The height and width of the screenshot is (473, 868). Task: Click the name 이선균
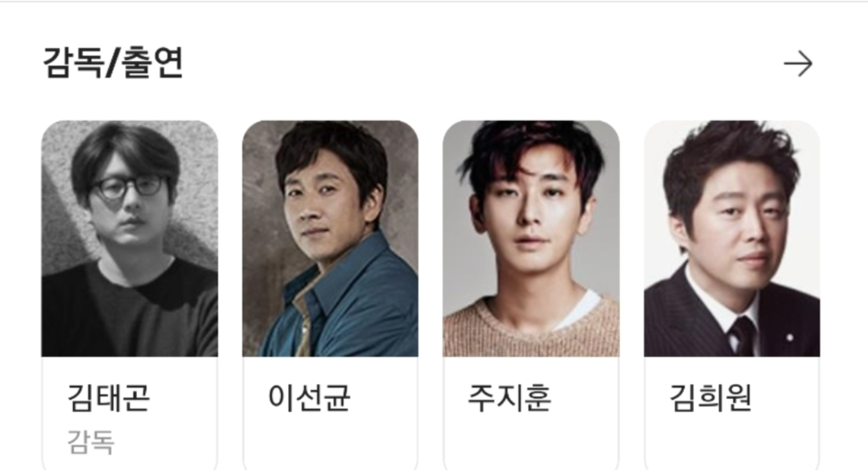point(309,398)
